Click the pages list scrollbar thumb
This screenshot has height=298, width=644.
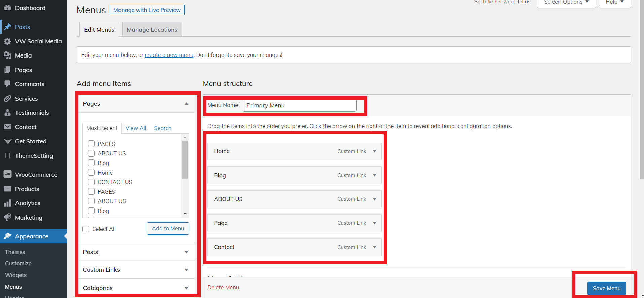185,159
